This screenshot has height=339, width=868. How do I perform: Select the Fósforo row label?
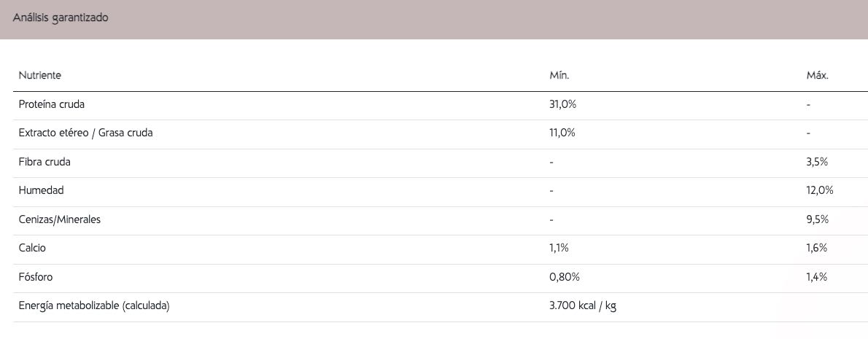pyautogui.click(x=36, y=277)
